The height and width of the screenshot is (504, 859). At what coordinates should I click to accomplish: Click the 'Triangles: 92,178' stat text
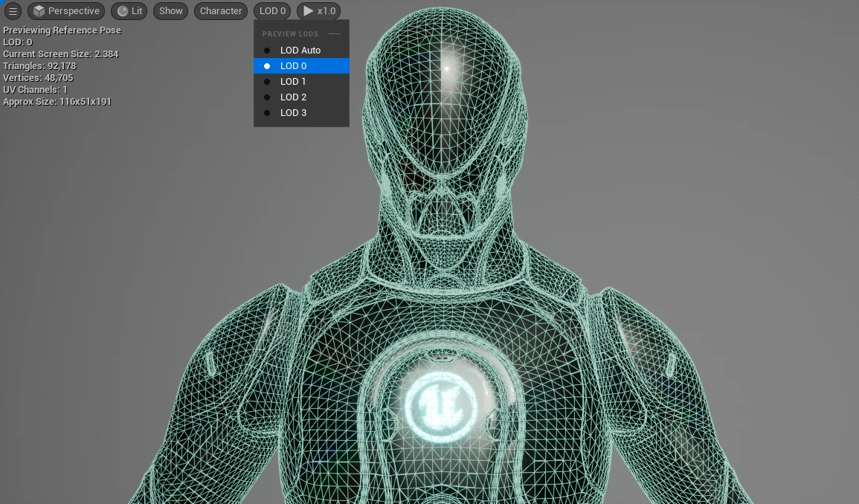pyautogui.click(x=39, y=65)
